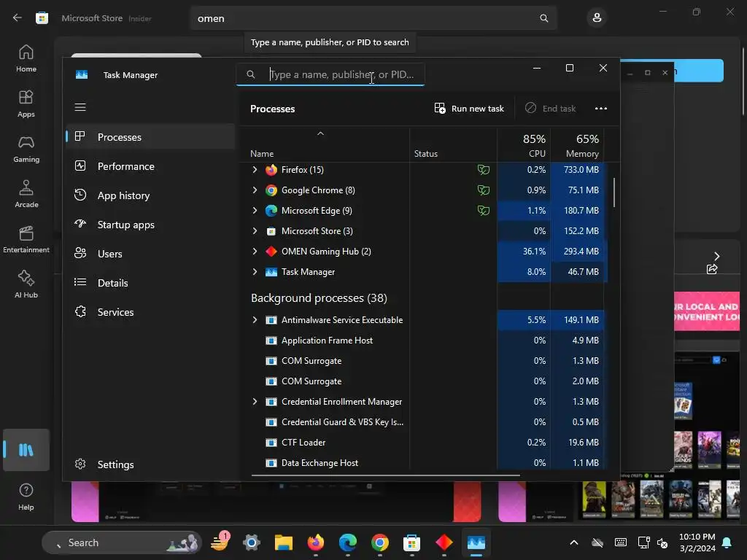Screen dimensions: 747x560
Task: Open the Task Manager hamburger navigation menu
Action: click(x=80, y=107)
